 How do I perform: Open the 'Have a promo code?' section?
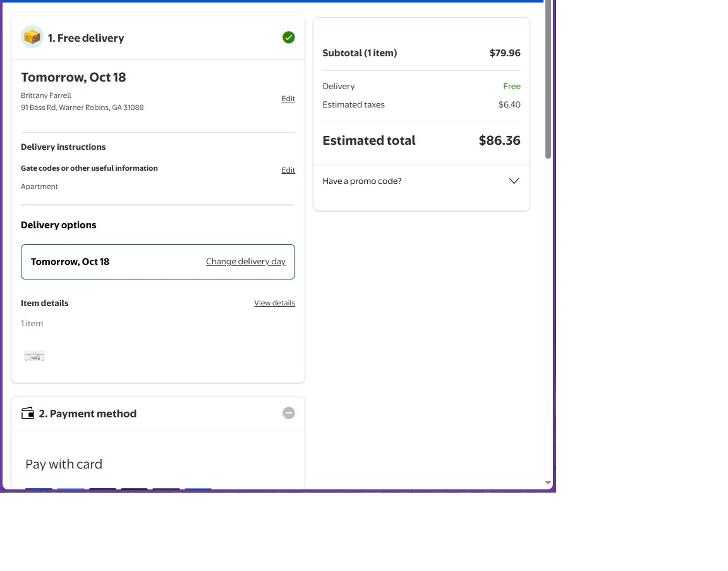point(421,181)
